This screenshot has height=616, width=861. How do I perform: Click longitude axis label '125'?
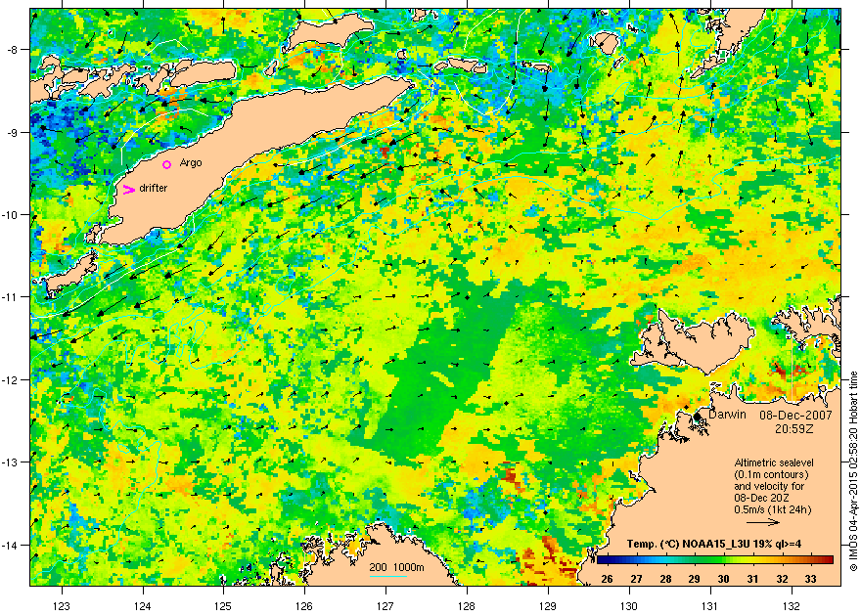coord(223,606)
